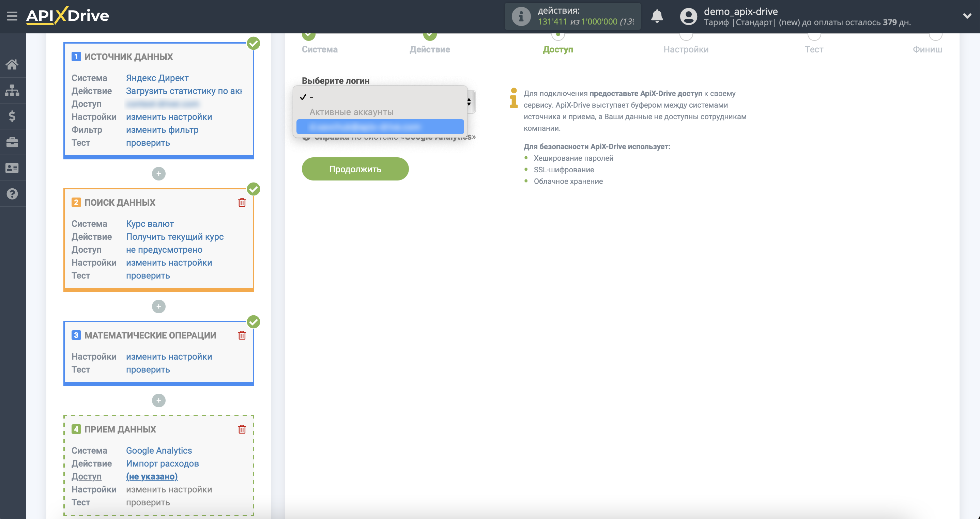Open the hamburger menu icon

coord(12,16)
